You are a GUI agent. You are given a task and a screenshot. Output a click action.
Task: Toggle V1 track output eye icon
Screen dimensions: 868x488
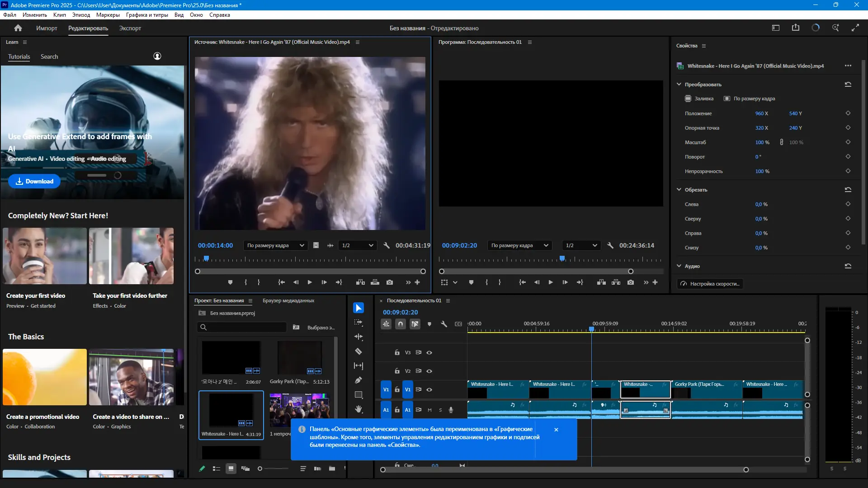429,389
